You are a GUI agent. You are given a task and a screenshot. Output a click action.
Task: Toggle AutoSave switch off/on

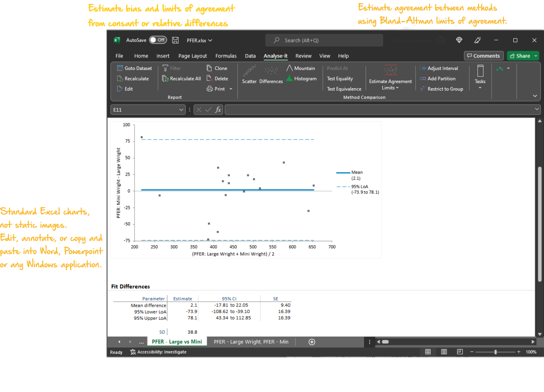coord(158,40)
